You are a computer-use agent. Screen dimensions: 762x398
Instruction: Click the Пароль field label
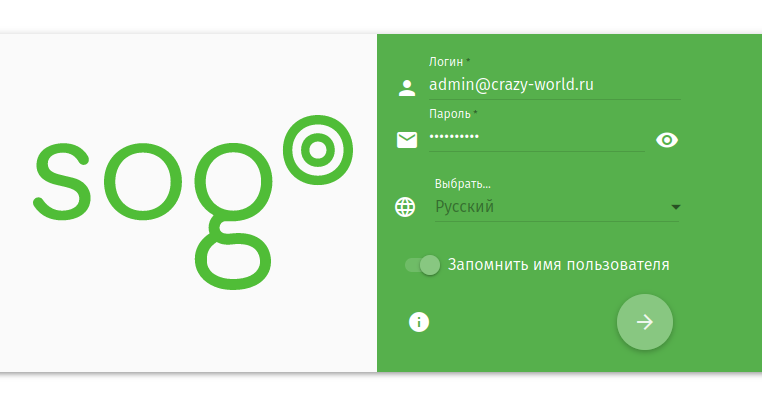[450, 114]
